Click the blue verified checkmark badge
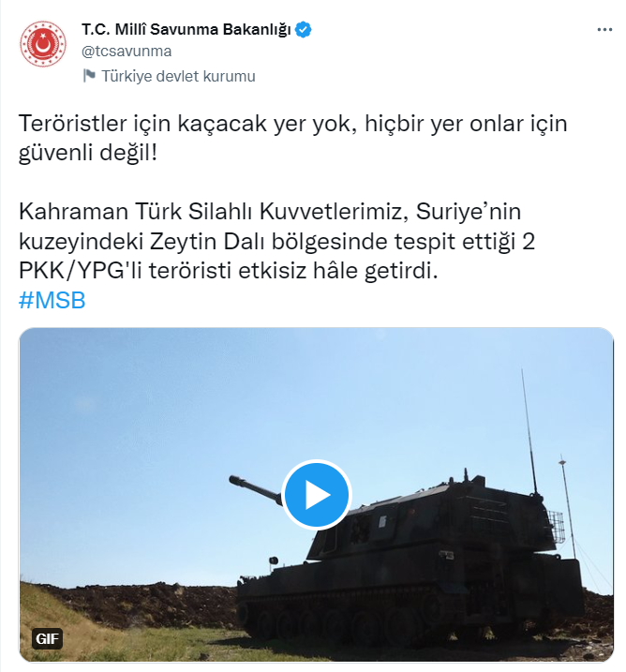 tap(304, 30)
